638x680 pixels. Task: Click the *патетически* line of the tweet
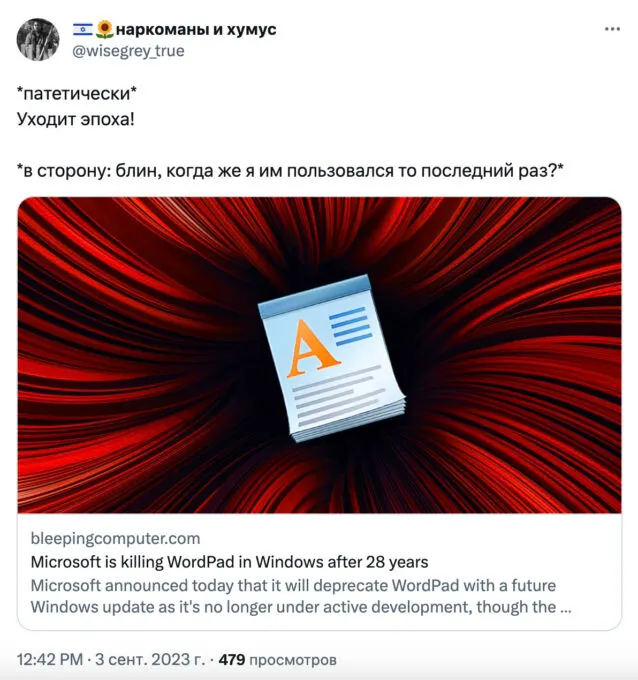tap(77, 93)
